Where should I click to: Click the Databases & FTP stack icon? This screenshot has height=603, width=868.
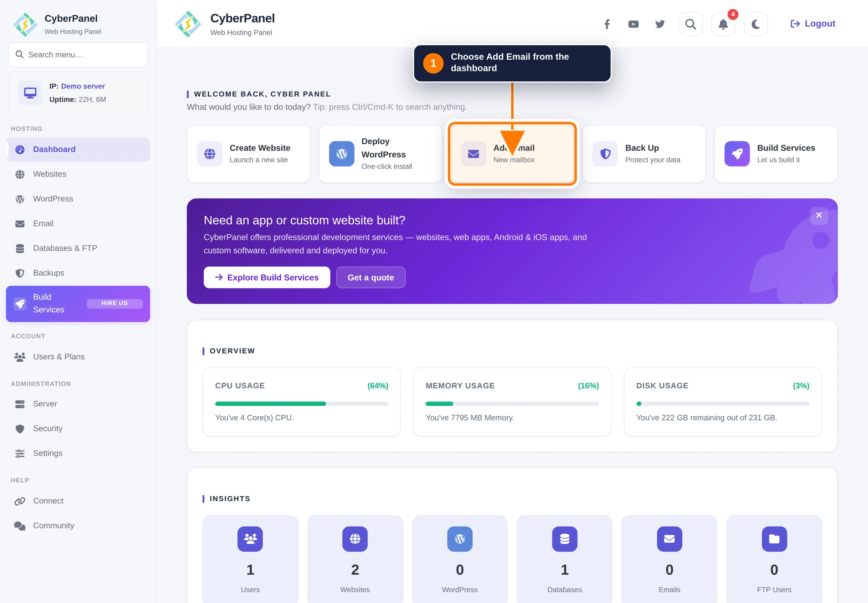(x=20, y=249)
